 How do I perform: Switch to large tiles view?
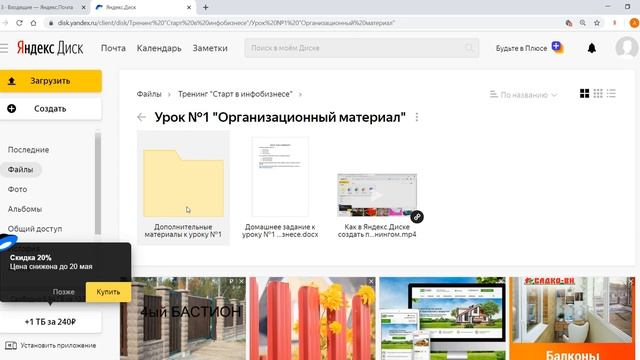[584, 93]
